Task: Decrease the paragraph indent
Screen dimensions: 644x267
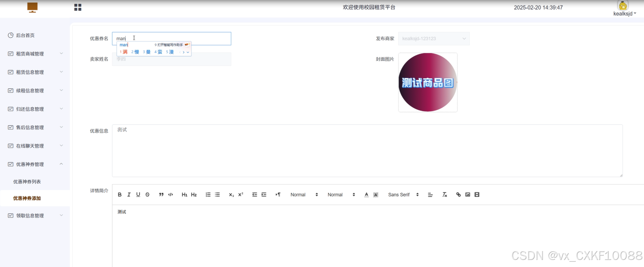Action: click(x=254, y=195)
